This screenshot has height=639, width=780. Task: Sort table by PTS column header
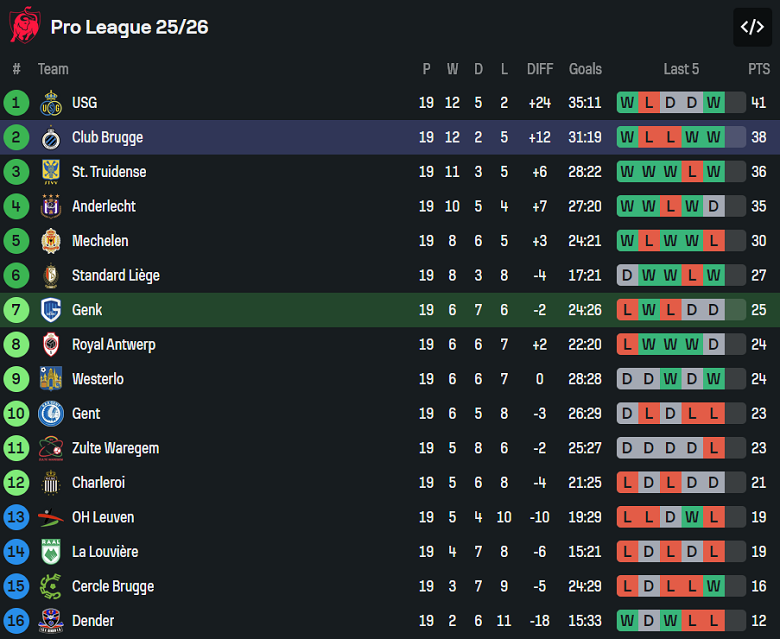(x=759, y=69)
